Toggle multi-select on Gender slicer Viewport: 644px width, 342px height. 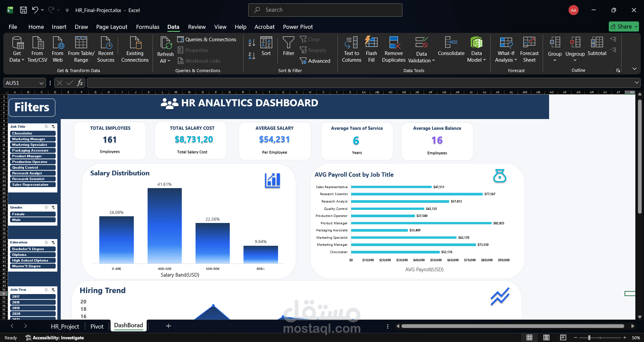pos(47,208)
